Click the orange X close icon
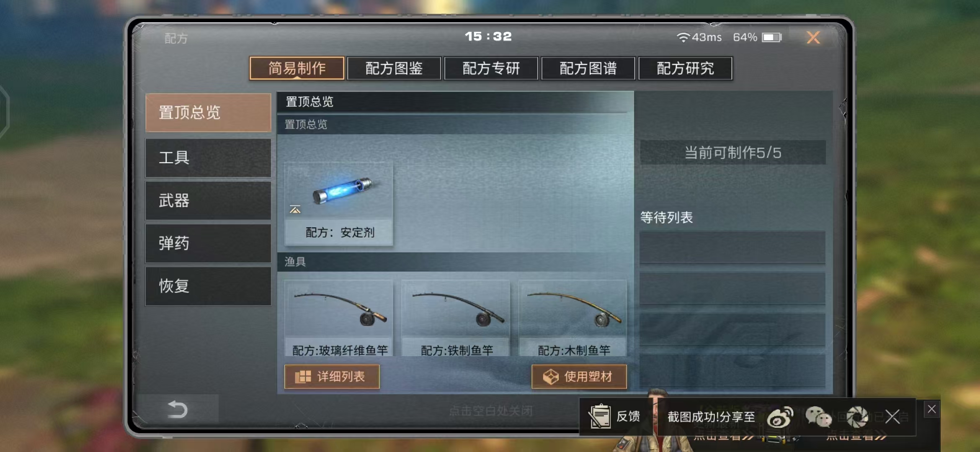Screen dimensions: 980x452 coord(813,38)
